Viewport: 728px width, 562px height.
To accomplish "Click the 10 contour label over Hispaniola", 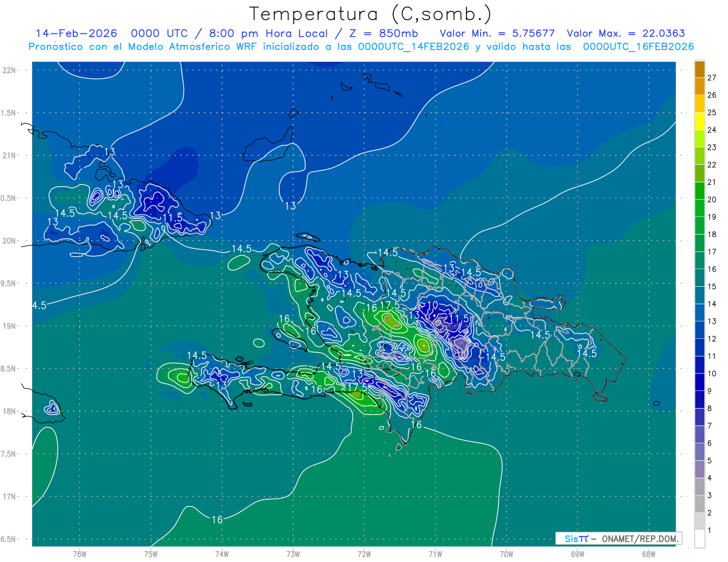I will tap(433, 305).
